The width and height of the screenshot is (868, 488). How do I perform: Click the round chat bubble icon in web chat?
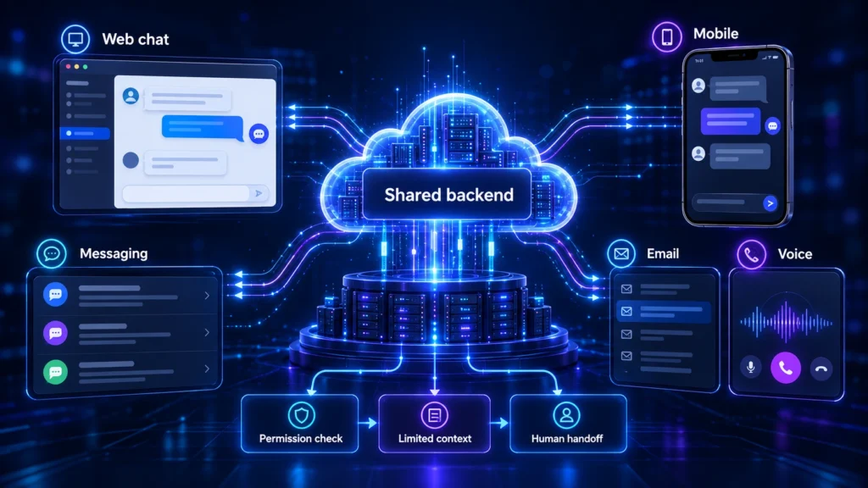pyautogui.click(x=259, y=134)
